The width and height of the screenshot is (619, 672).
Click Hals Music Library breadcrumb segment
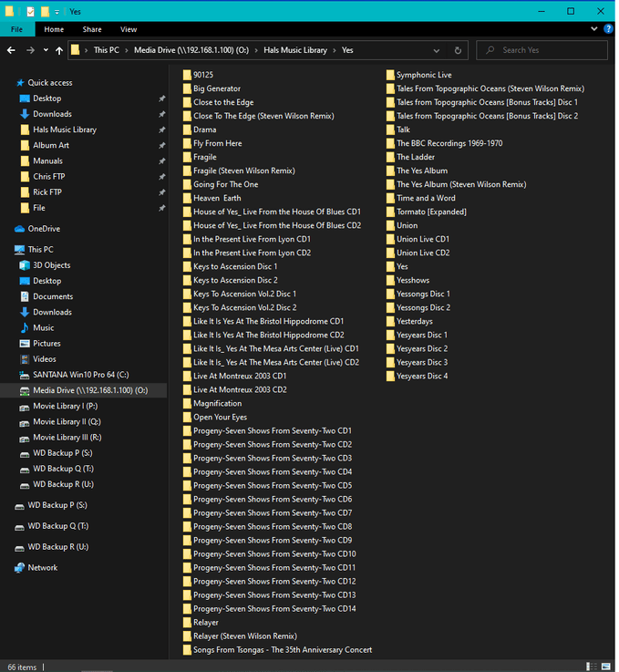(x=295, y=50)
